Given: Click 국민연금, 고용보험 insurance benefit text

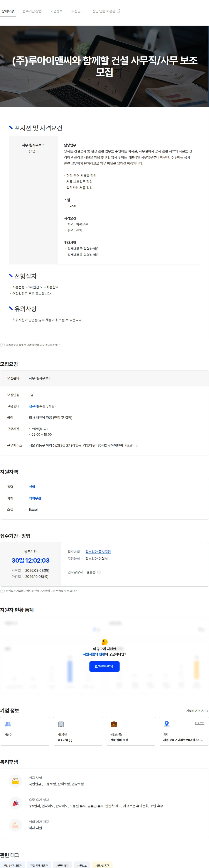Looking at the screenshot, I should coord(56,784).
